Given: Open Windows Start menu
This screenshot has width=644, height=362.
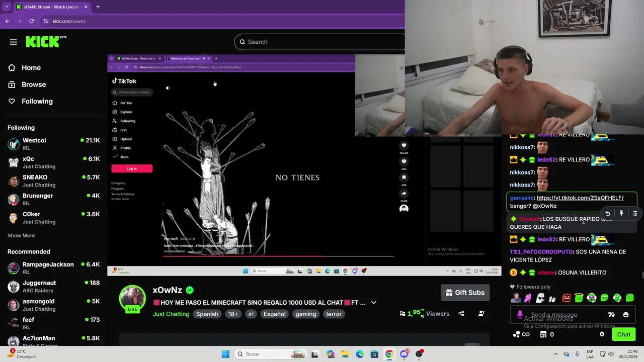Looking at the screenshot, I should pyautogui.click(x=225, y=354).
